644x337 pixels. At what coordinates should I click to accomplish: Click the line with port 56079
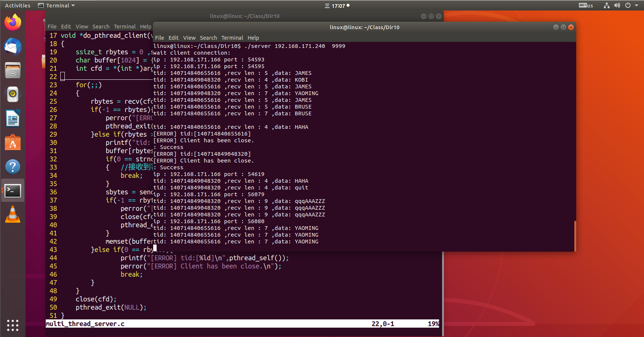tap(209, 194)
